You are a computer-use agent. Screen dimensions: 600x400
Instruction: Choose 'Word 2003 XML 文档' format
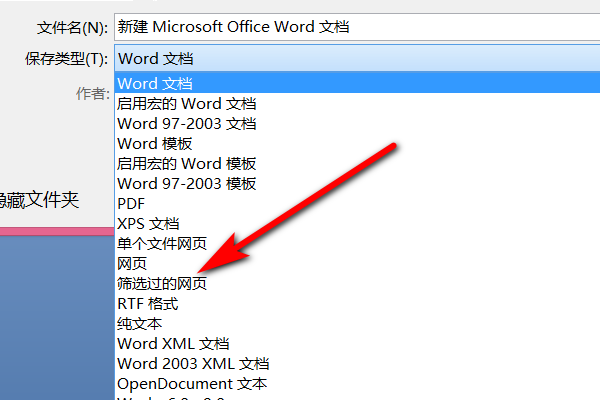(357, 364)
